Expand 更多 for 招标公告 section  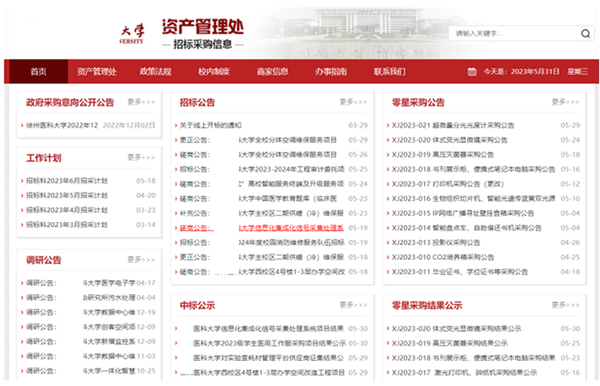pyautogui.click(x=353, y=102)
